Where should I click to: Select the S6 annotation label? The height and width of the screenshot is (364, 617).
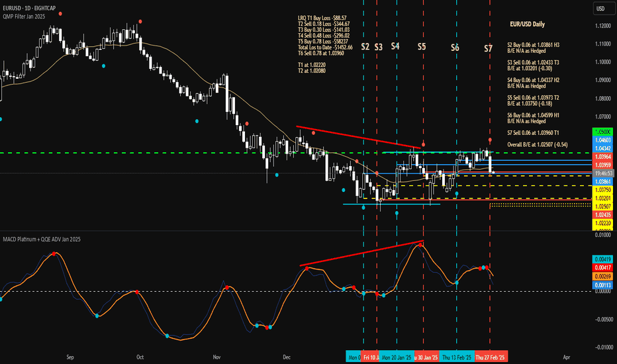point(455,48)
